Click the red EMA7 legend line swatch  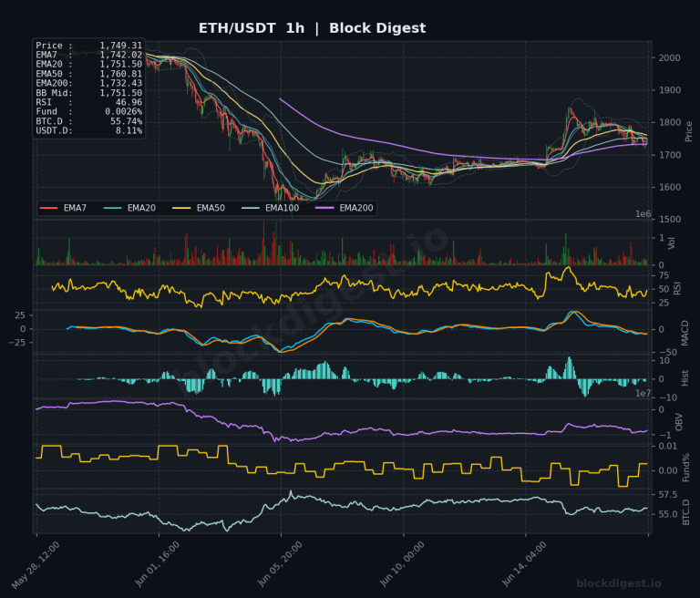pos(48,208)
